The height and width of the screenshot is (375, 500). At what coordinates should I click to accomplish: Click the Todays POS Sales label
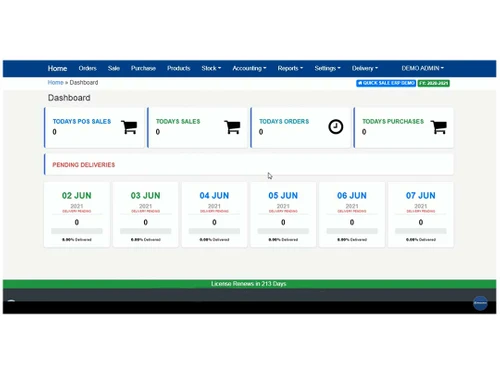pos(82,121)
